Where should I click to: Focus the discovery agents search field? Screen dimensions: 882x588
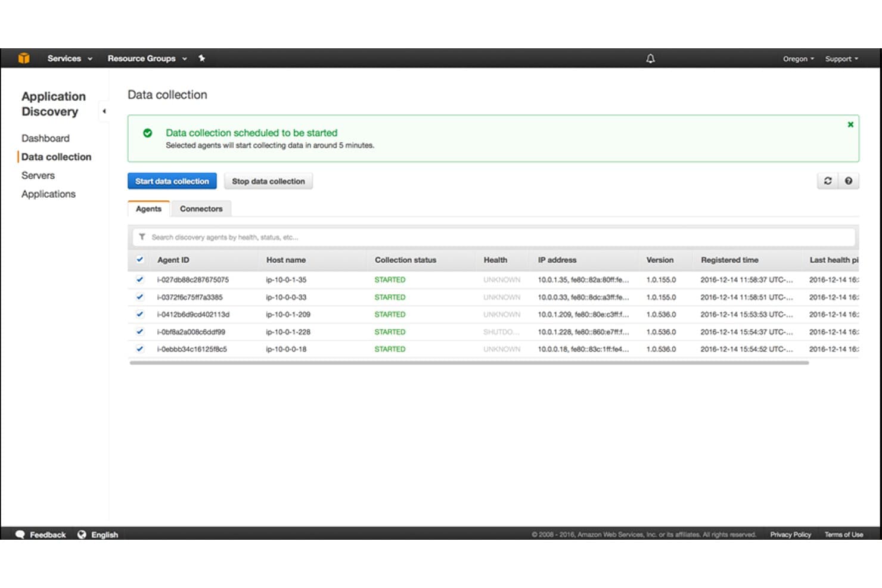[x=494, y=237]
